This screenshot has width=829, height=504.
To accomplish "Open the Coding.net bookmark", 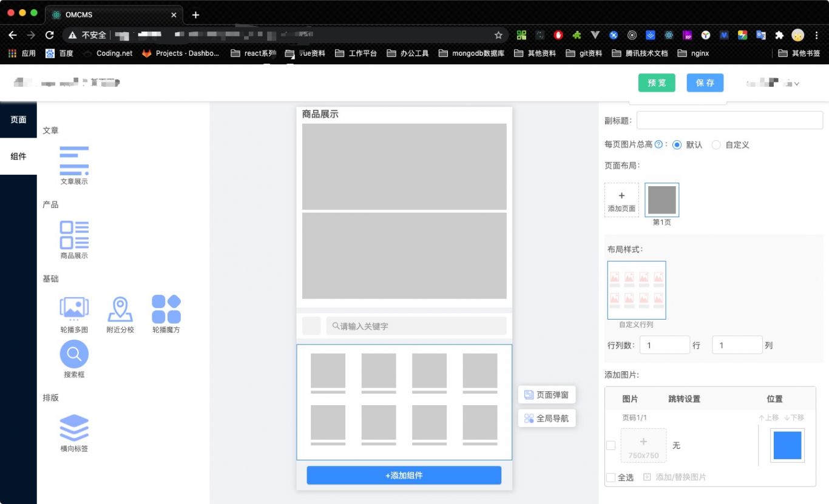I will pyautogui.click(x=107, y=53).
